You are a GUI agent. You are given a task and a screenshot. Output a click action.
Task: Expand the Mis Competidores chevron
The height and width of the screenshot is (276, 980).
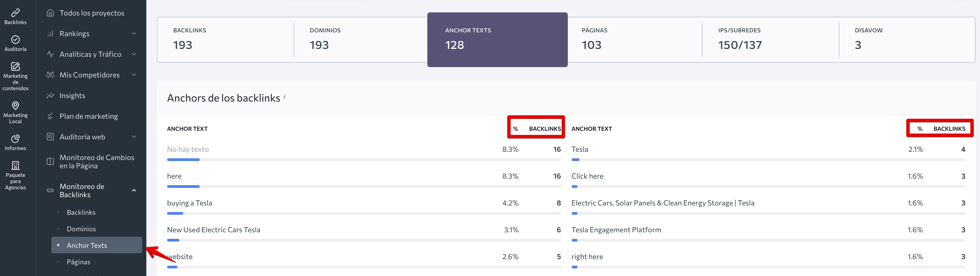point(134,75)
